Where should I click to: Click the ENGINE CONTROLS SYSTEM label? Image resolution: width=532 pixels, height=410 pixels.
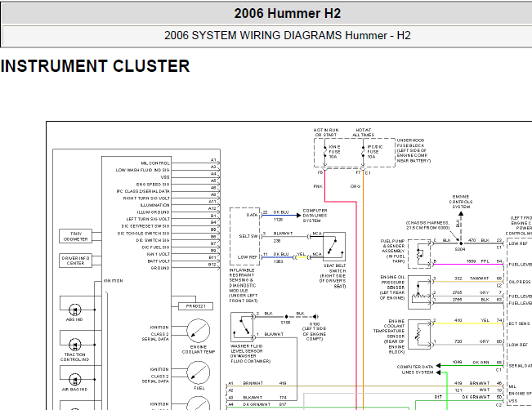(461, 202)
